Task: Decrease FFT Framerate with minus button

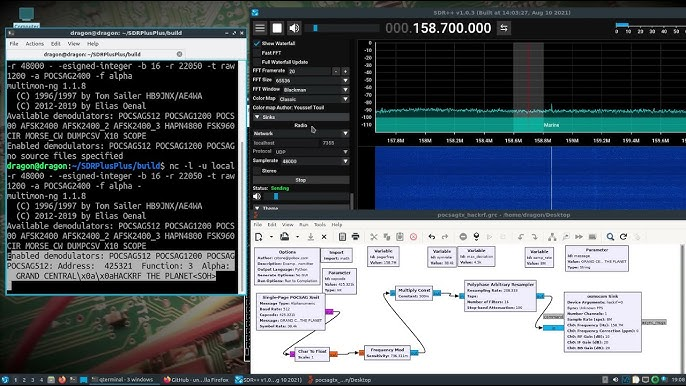Action: [336, 71]
